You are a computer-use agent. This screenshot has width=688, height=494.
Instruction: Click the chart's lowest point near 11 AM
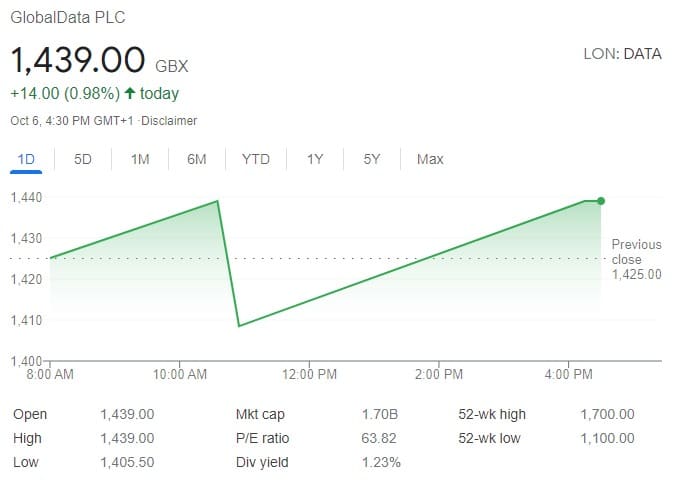[x=239, y=326]
